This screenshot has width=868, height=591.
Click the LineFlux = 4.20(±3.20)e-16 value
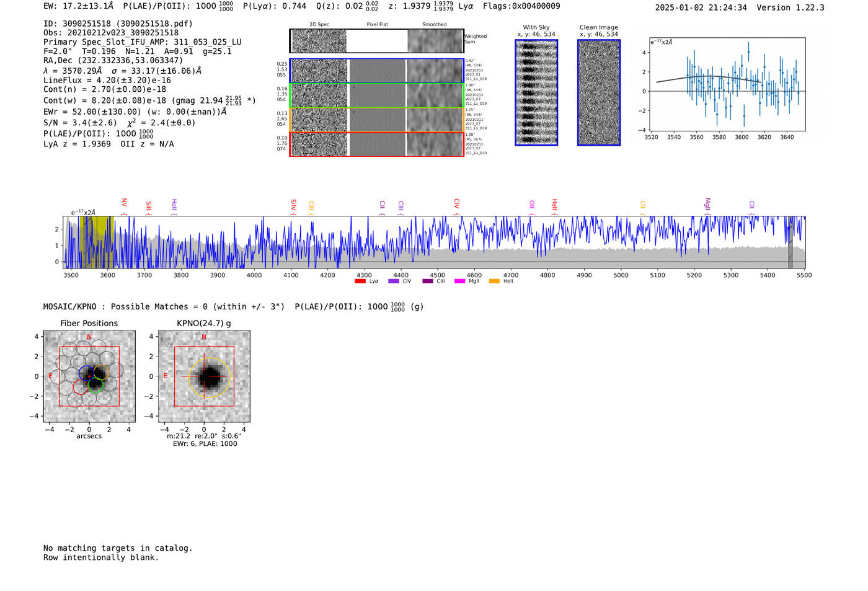coord(107,80)
